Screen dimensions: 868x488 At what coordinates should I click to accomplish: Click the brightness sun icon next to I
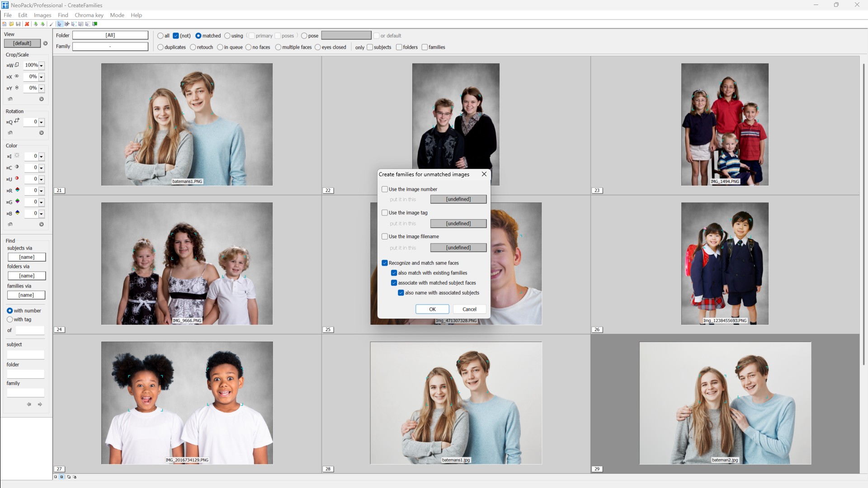click(17, 155)
